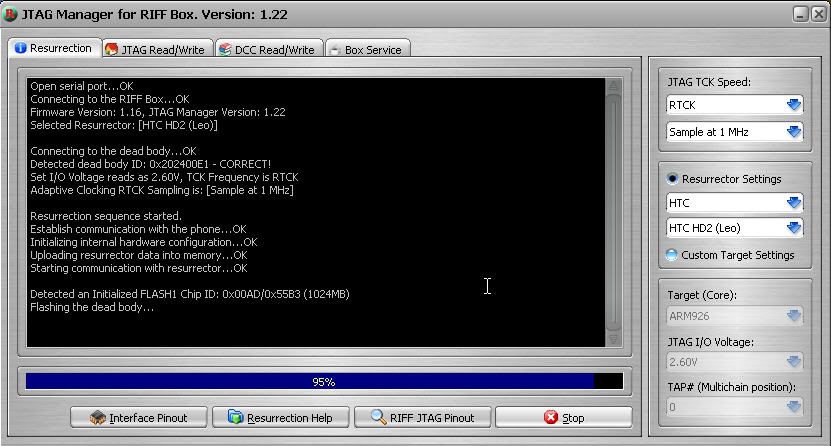Image resolution: width=831 pixels, height=446 pixels.
Task: Select the Custom Target Settings radio button
Action: (671, 255)
